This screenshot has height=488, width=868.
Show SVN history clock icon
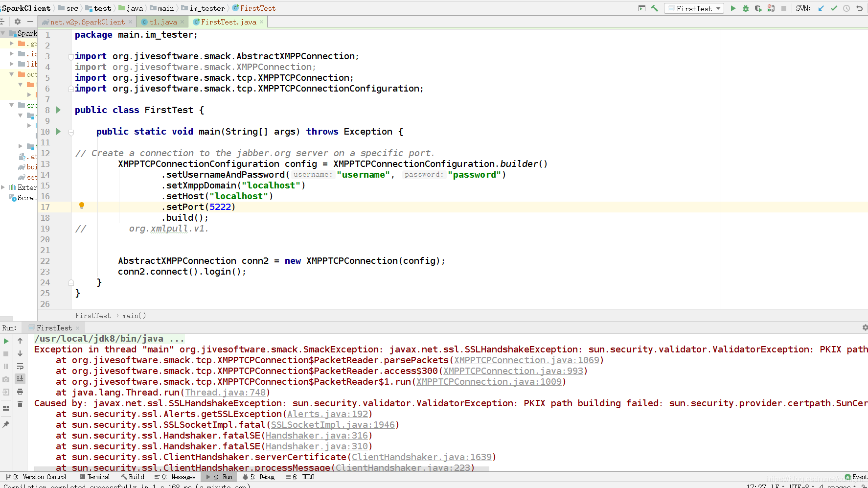click(846, 8)
